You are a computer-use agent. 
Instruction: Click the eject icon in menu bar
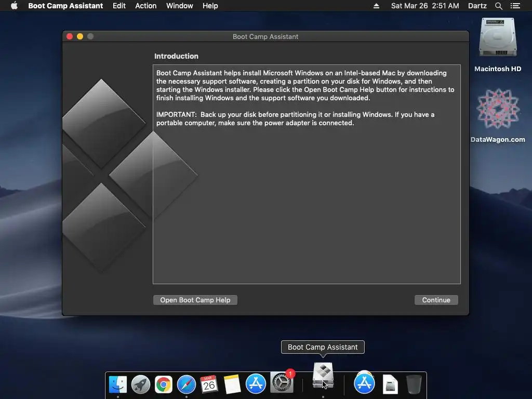pyautogui.click(x=376, y=6)
